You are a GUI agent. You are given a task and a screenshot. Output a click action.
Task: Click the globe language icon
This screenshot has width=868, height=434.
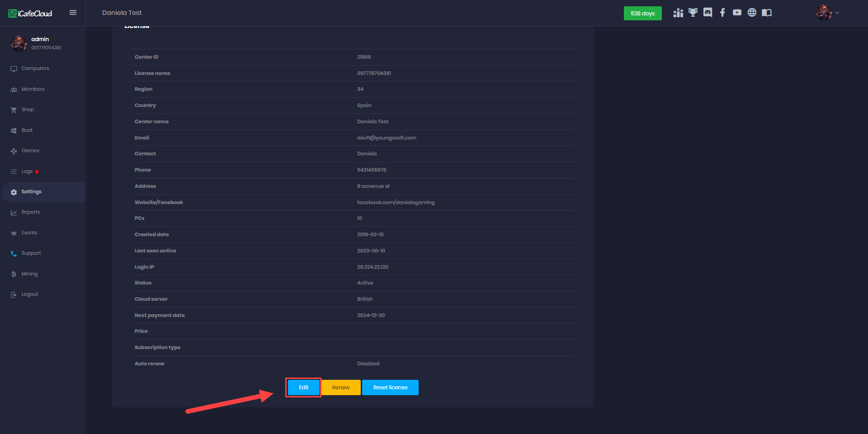coord(752,13)
